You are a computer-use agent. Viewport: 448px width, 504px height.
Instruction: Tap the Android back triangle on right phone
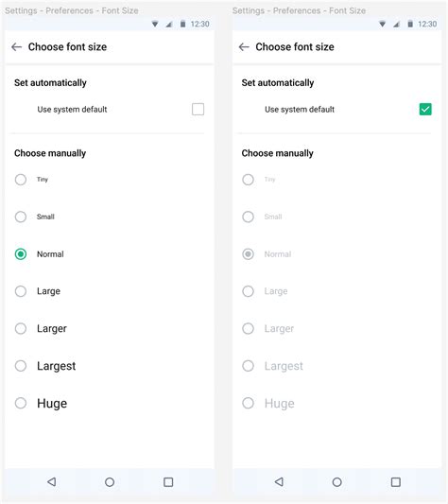[x=279, y=481]
